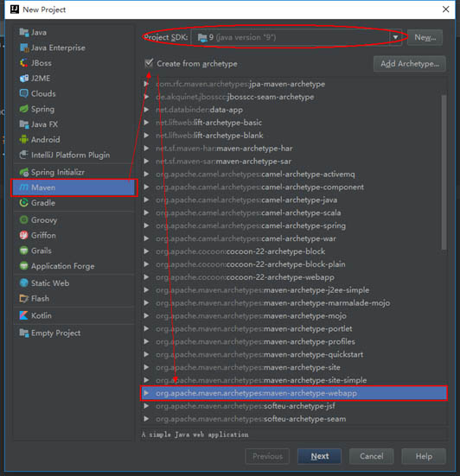Viewport: 460px width, 476px height.
Task: Toggle Create from archetype checkbox
Action: click(x=149, y=63)
